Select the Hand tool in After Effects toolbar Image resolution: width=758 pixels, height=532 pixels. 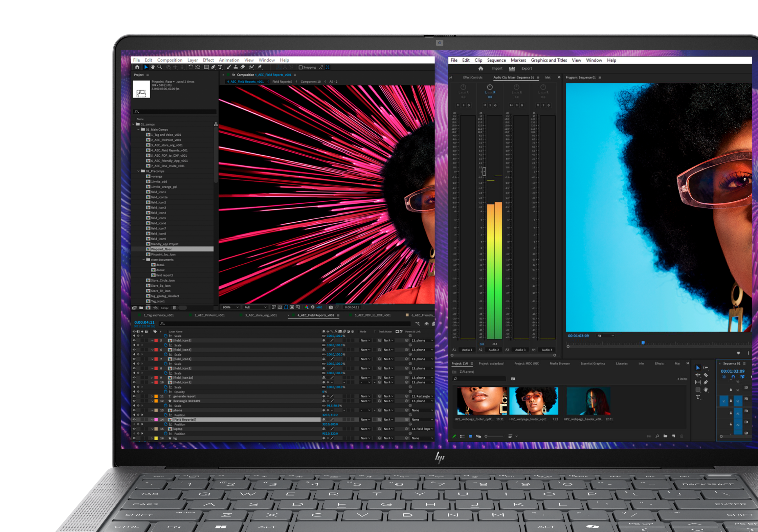pos(153,67)
